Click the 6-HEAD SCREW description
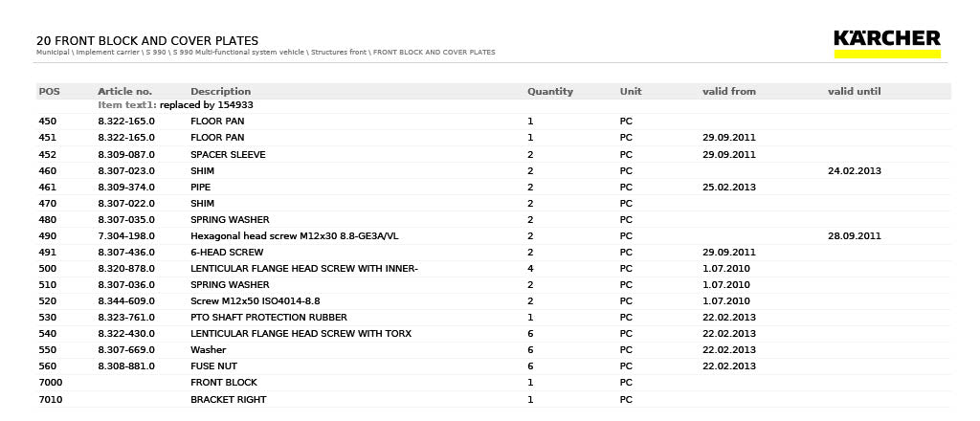This screenshot has width=980, height=421. [227, 253]
